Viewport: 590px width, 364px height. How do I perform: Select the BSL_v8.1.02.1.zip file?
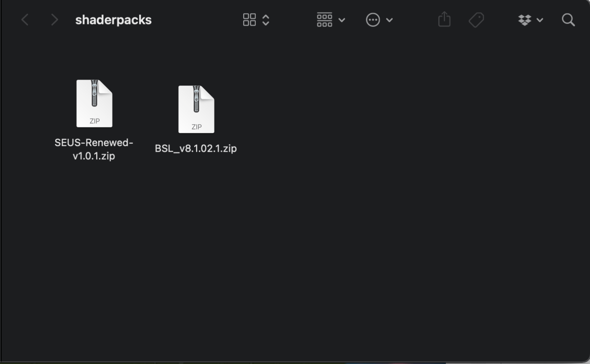coord(196,109)
